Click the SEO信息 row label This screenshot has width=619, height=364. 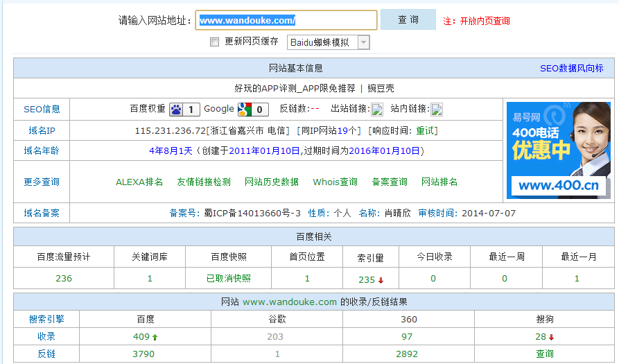[42, 110]
